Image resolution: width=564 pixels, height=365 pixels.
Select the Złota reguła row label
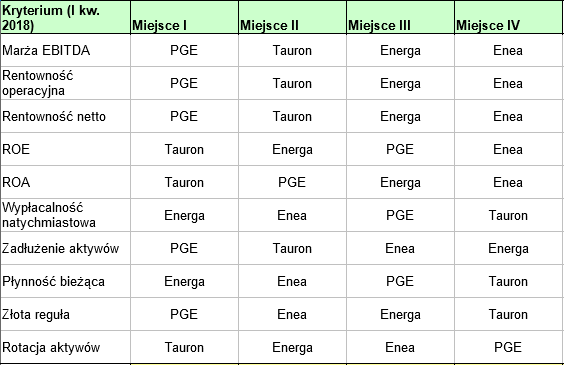coord(65,314)
